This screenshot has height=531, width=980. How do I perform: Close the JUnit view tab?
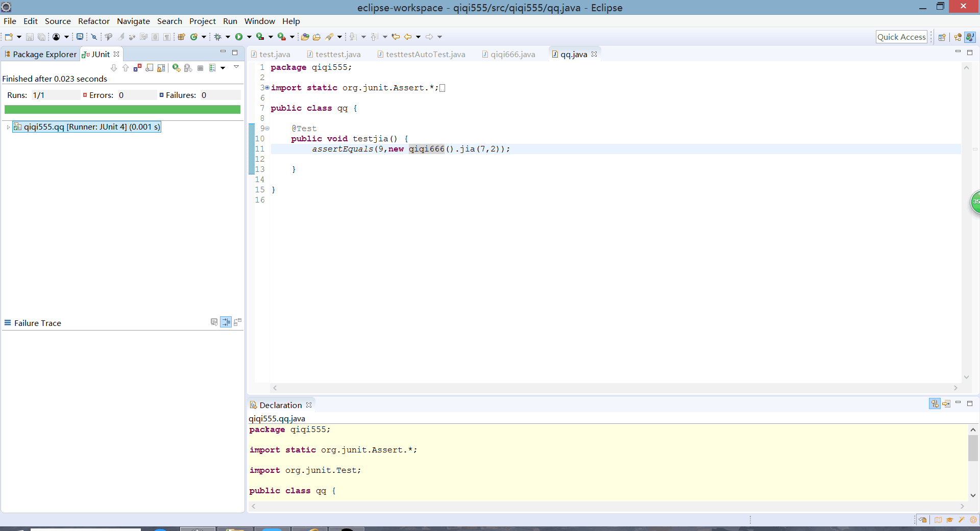pyautogui.click(x=116, y=54)
